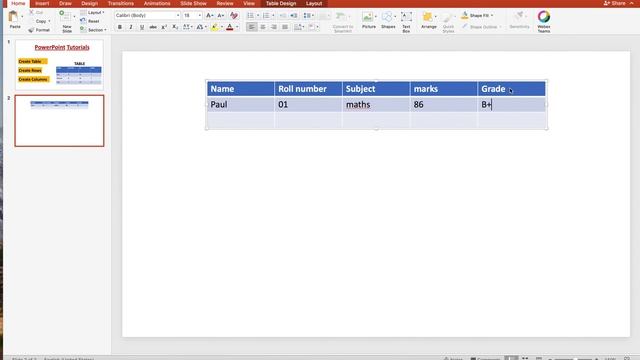Increase font size with the large A icon
This screenshot has height=360, width=640.
point(209,16)
